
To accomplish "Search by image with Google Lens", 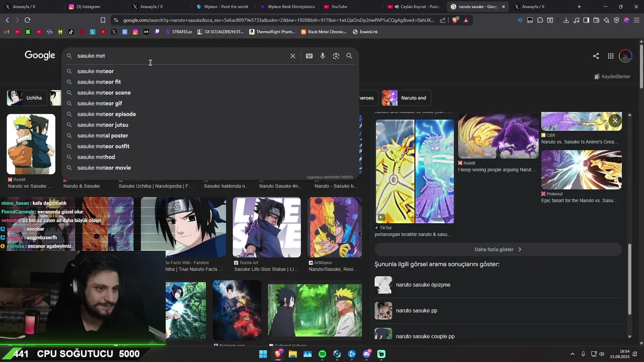I will pos(336,56).
